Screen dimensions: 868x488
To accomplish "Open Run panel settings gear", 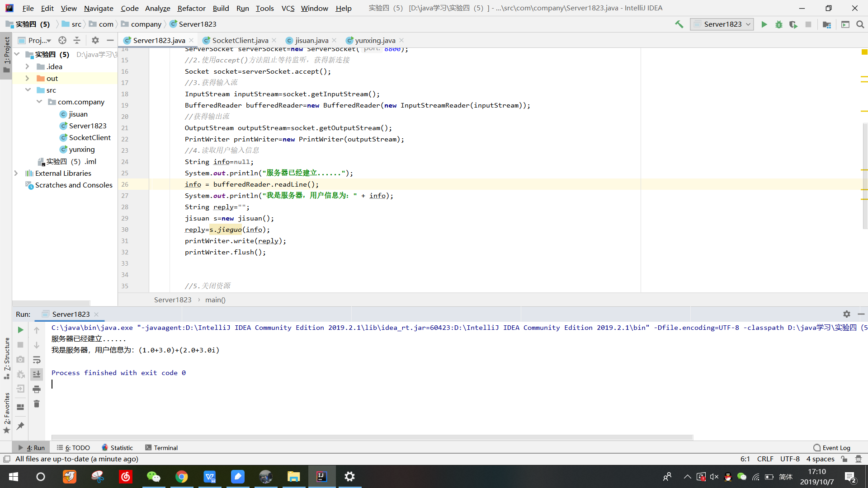I will tap(846, 314).
